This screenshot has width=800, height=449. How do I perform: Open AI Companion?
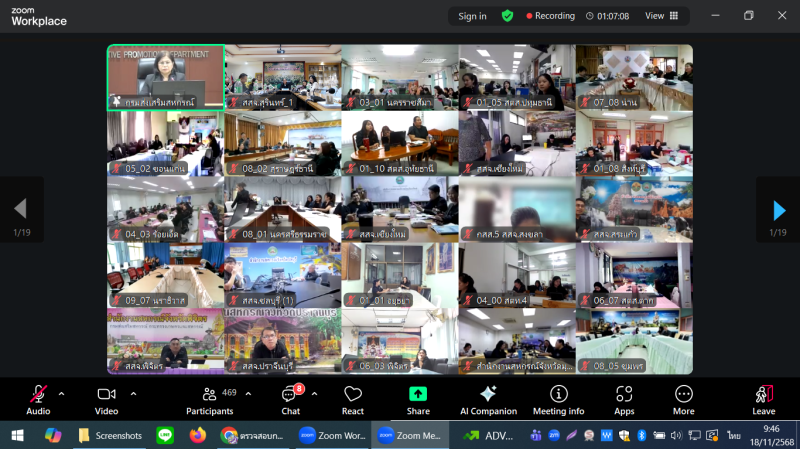tap(488, 397)
